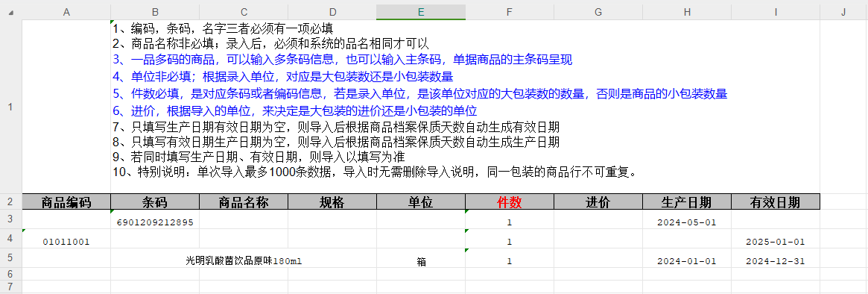Select expiry date 2024-12-31 cell
868x294 pixels.
click(x=775, y=258)
